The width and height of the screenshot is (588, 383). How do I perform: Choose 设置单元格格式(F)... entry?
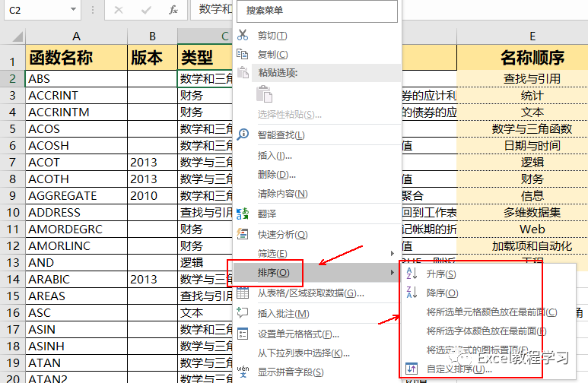pyautogui.click(x=298, y=334)
